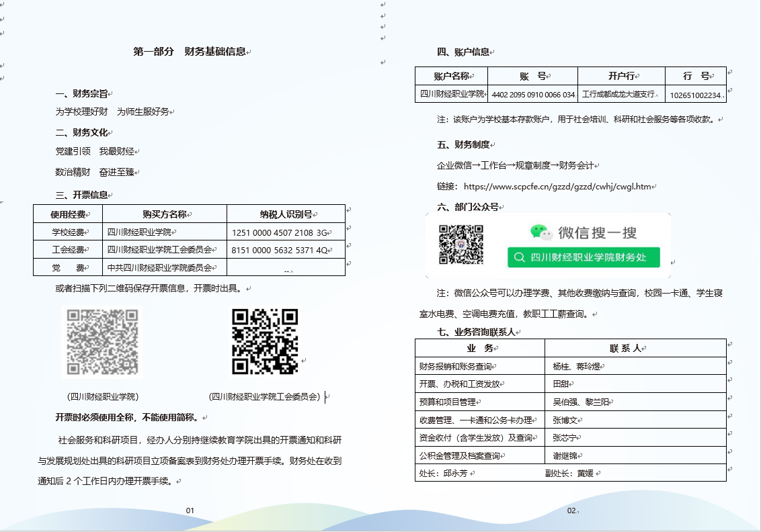Click the WeChat logo in the banner

[x=541, y=232]
